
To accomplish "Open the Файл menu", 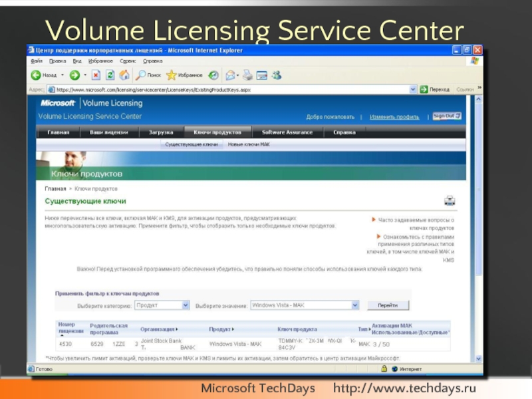I will coord(37,61).
